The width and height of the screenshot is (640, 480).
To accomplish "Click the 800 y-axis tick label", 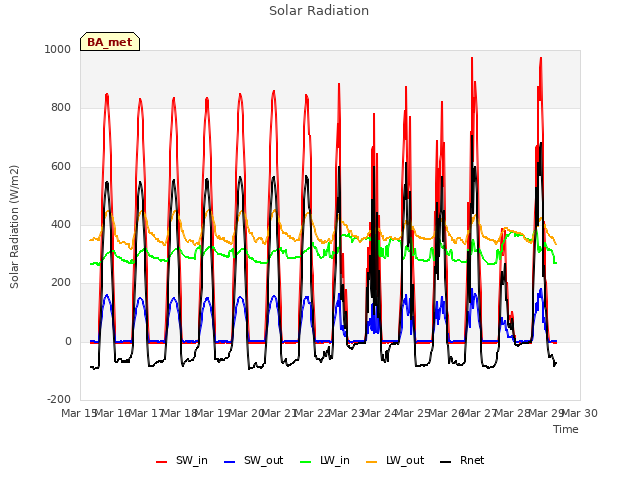I will [61, 108].
